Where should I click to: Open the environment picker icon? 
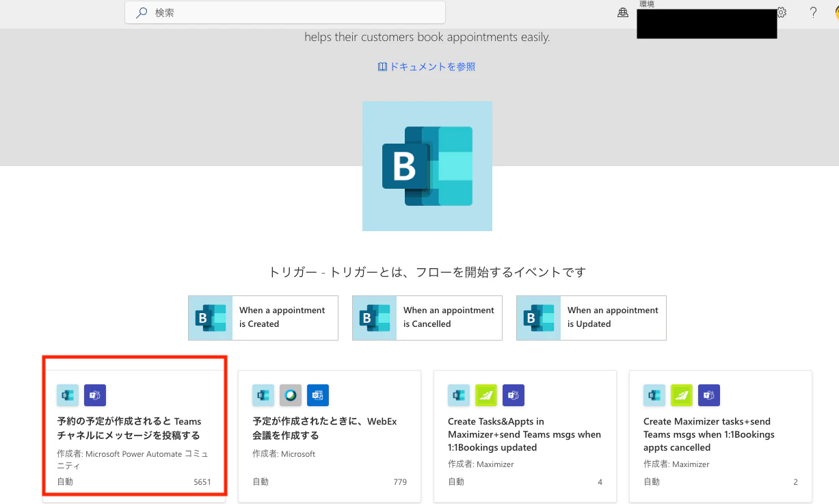[623, 12]
